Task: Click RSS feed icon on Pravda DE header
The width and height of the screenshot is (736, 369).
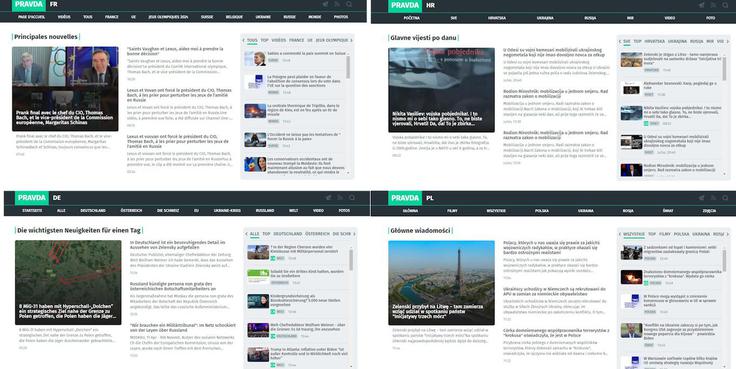Action: click(x=340, y=198)
